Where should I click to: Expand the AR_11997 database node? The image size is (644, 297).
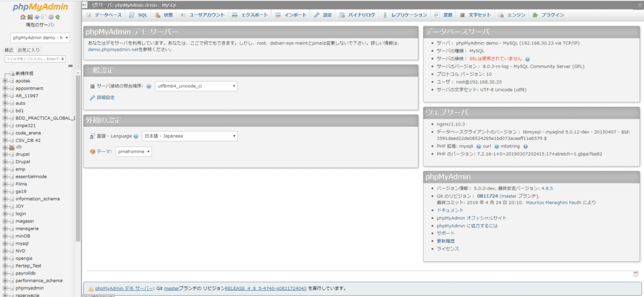pos(5,95)
